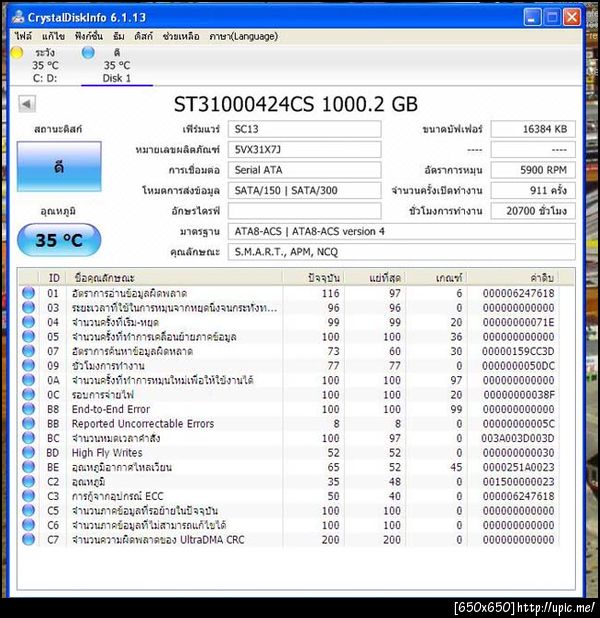Open the ดิสก์ (Disk) menu

pyautogui.click(x=143, y=36)
